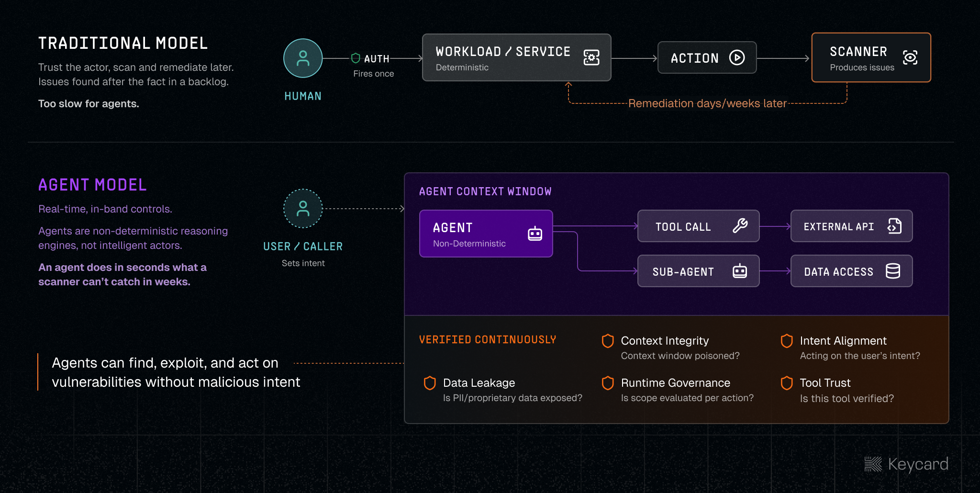Click the shield icon beside Runtime Governance

[x=608, y=383]
